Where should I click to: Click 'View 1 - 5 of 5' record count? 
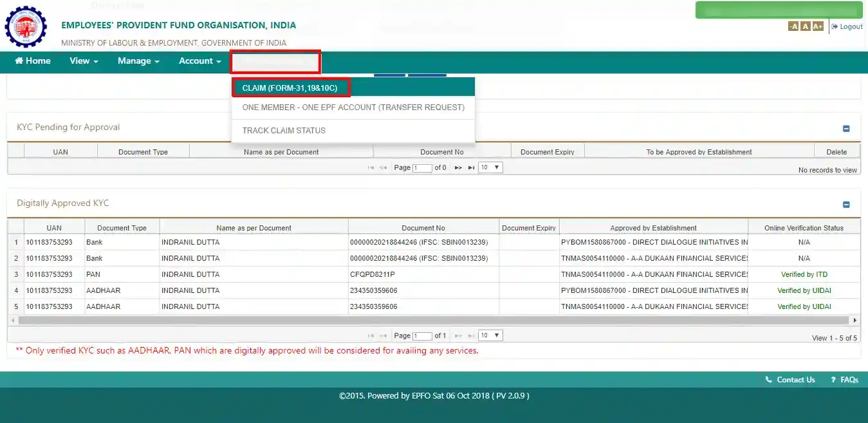coord(835,338)
